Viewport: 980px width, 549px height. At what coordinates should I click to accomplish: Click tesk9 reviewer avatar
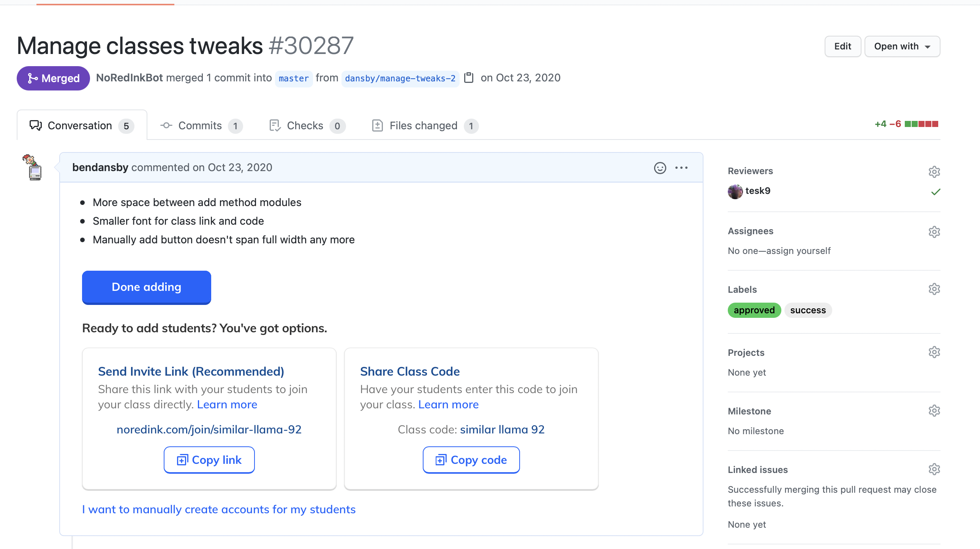pos(735,191)
